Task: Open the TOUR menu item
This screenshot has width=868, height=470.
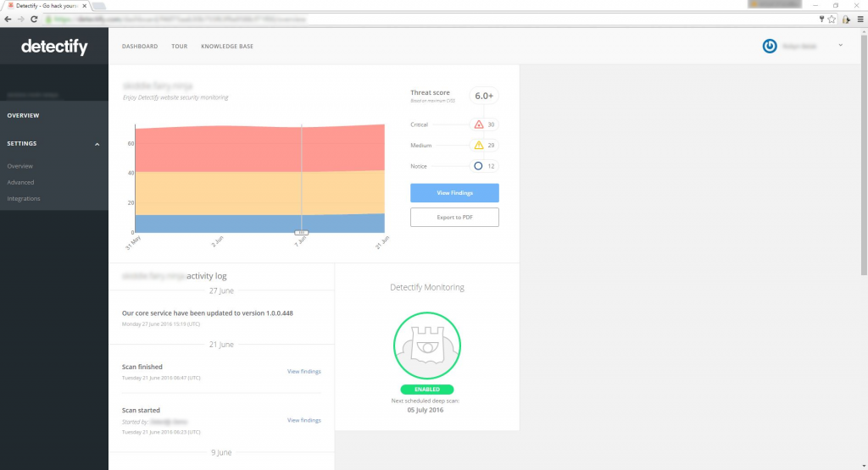Action: pyautogui.click(x=180, y=47)
